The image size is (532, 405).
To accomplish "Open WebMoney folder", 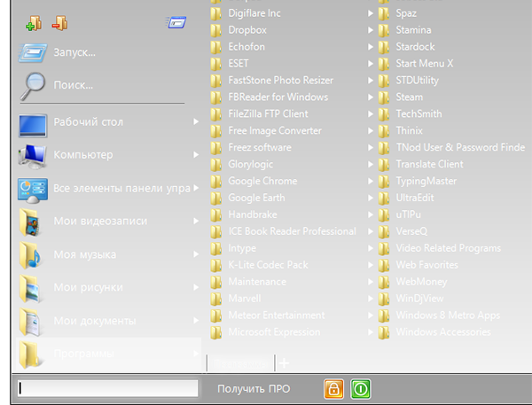I will [x=454, y=282].
